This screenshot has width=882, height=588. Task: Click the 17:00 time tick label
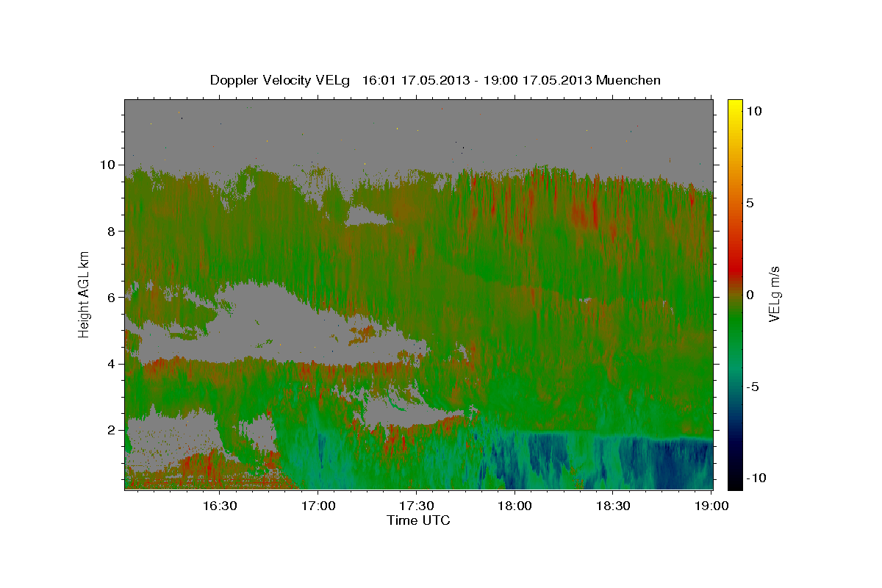point(318,506)
